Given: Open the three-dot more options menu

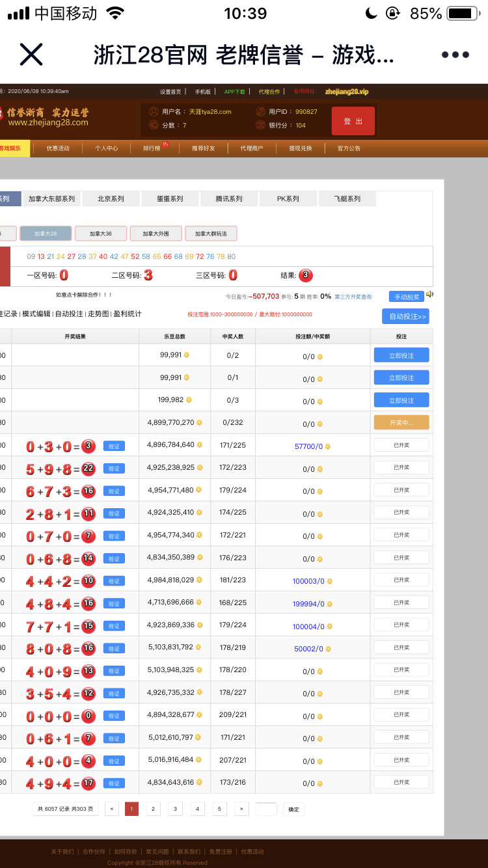Looking at the screenshot, I should pos(455,55).
